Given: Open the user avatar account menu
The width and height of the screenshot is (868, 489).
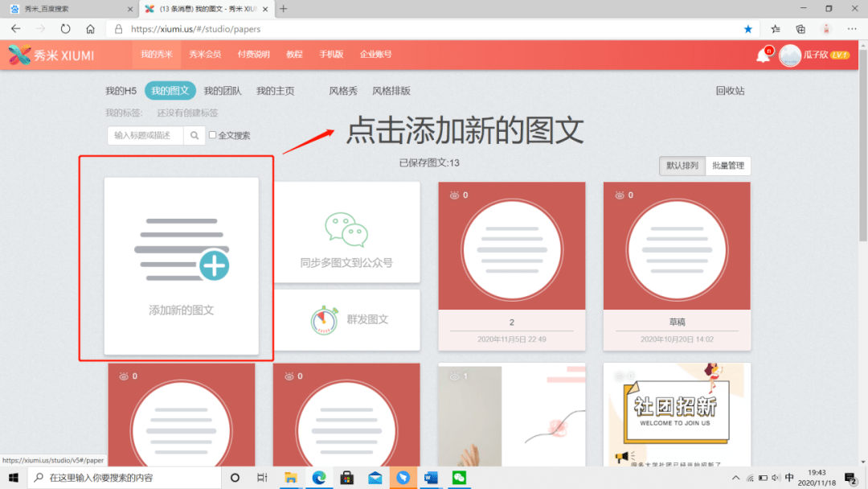Looking at the screenshot, I should (790, 55).
